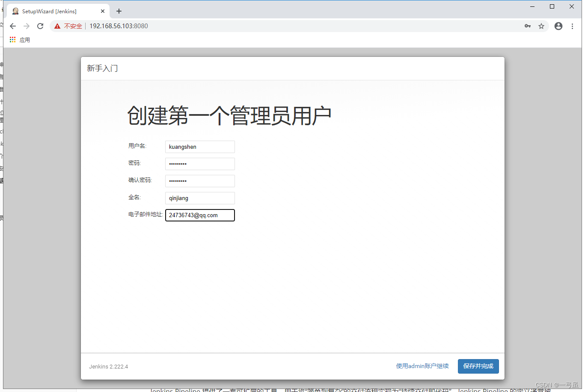Viewport: 585px width, 392px height.
Task: Close the SetupWizard [Jenkins] tab
Action: coord(103,11)
